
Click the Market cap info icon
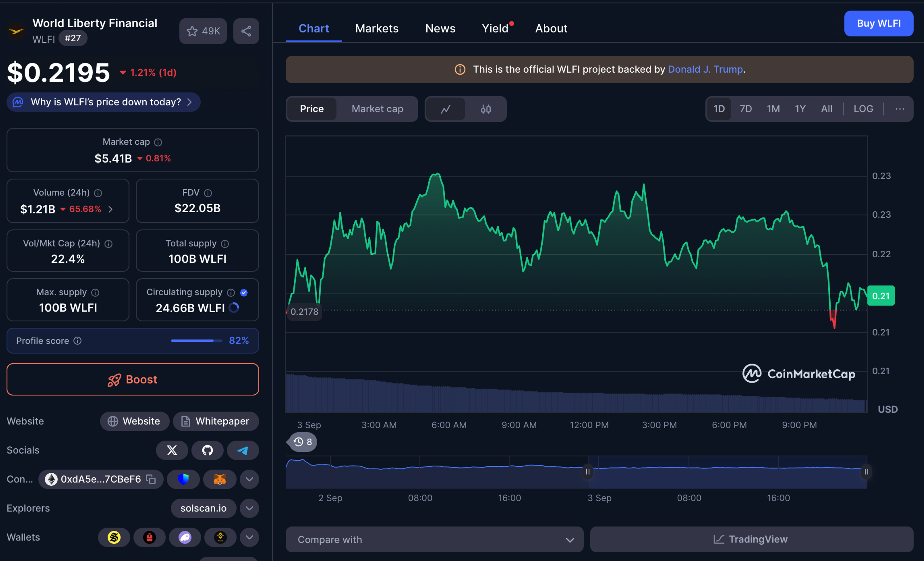(158, 142)
